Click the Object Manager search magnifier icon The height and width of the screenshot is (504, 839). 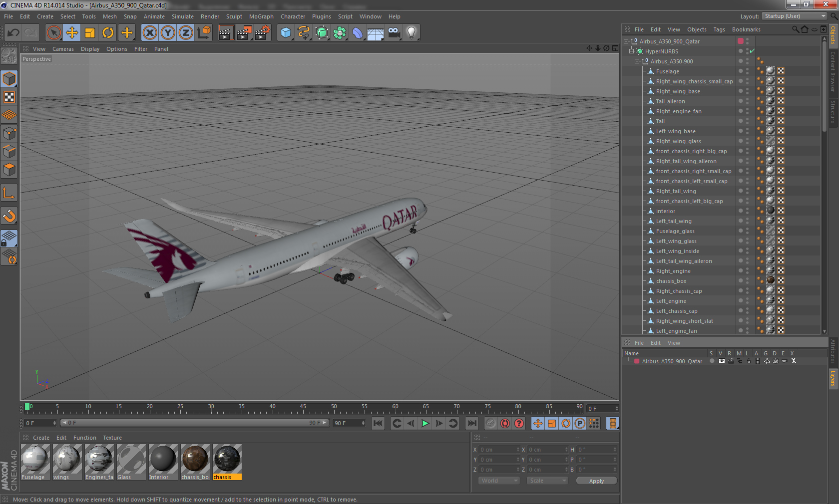point(796,29)
